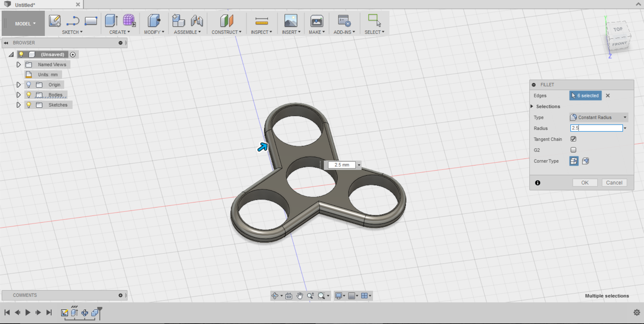Open the Radius field dropdown arrow
644x324 pixels.
tap(625, 128)
